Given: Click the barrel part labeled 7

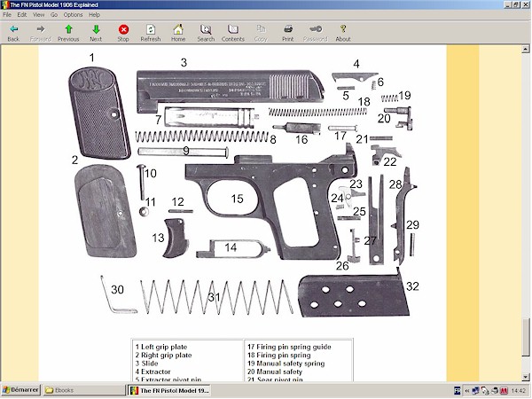Looking at the screenshot, I should pyautogui.click(x=210, y=117).
